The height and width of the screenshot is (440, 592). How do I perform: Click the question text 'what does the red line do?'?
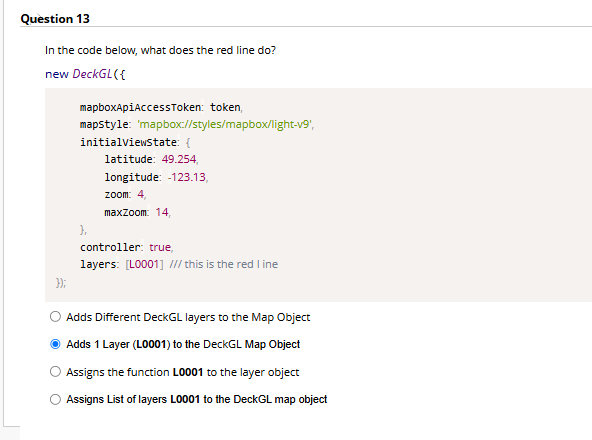(208, 50)
